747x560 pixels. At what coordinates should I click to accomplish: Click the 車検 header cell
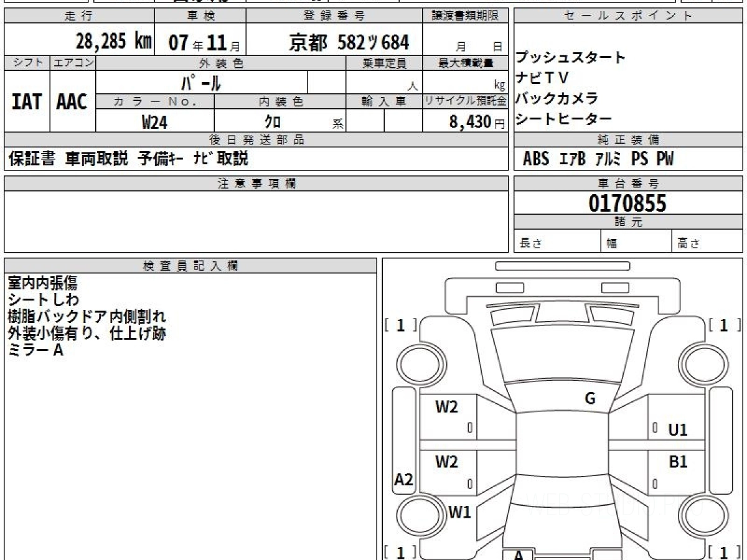200,16
